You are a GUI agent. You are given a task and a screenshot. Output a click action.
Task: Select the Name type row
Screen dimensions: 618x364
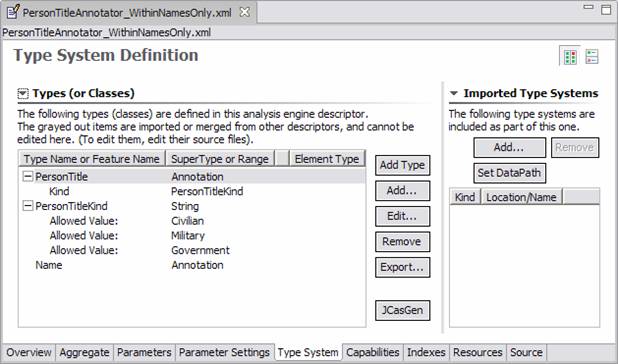pos(192,265)
